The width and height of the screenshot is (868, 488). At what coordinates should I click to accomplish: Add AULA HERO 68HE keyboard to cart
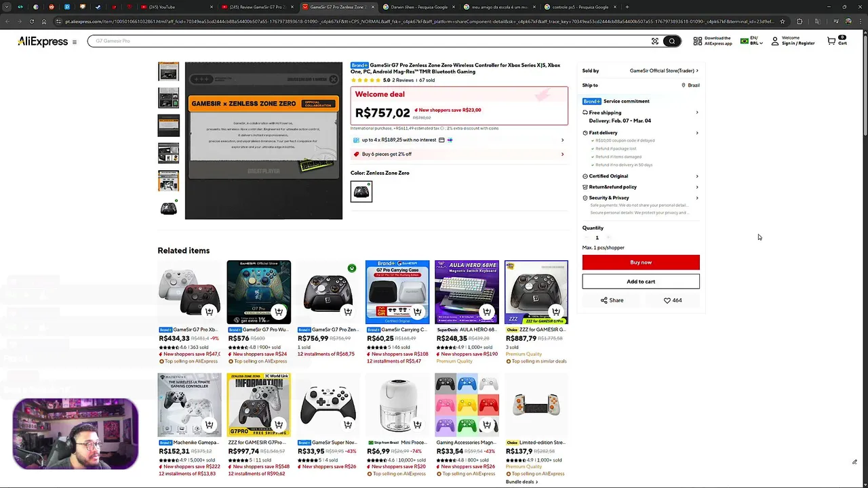click(486, 312)
